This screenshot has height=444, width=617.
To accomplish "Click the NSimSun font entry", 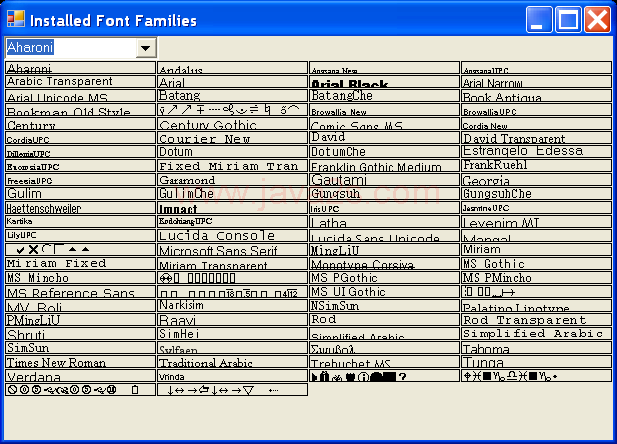I will tap(384, 306).
